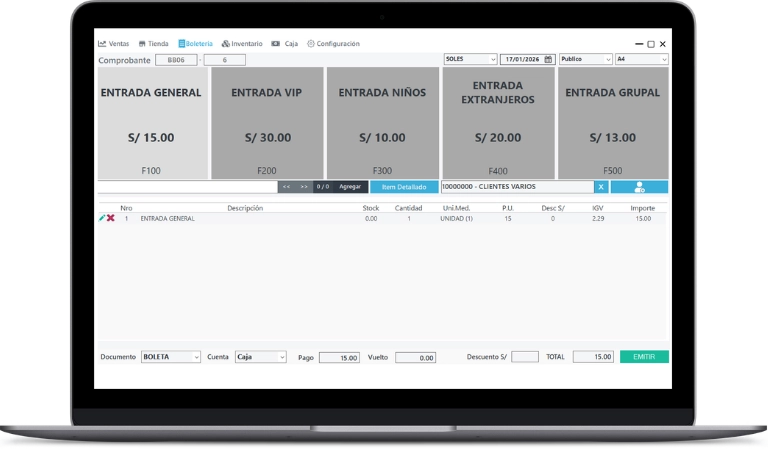
Task: Click the Ventas chart icon
Action: (102, 44)
